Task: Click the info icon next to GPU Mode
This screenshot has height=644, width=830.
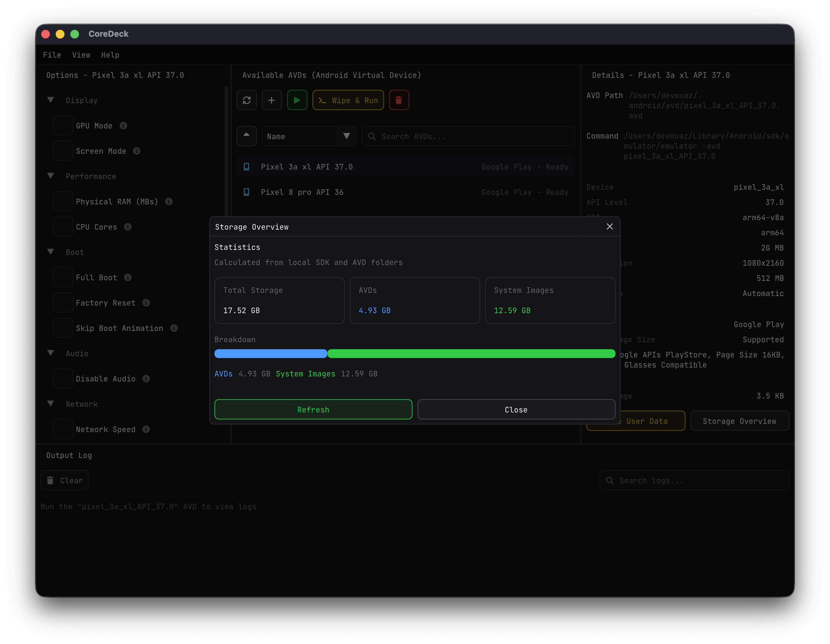Action: pyautogui.click(x=123, y=126)
